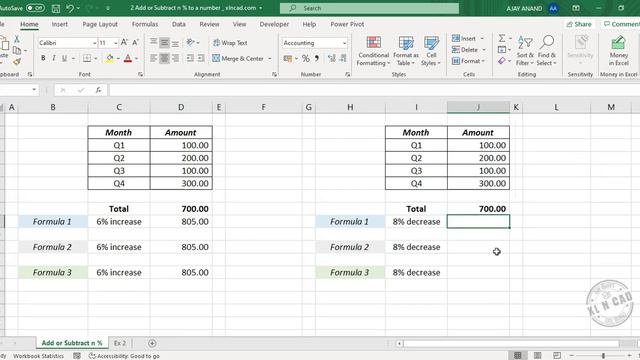Click Accessibility: Good to go status
The image size is (640, 360).
(x=124, y=356)
